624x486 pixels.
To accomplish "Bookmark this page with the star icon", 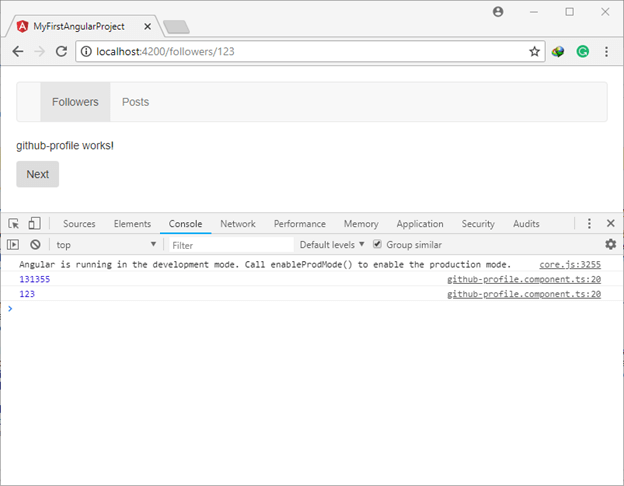I will click(x=534, y=51).
